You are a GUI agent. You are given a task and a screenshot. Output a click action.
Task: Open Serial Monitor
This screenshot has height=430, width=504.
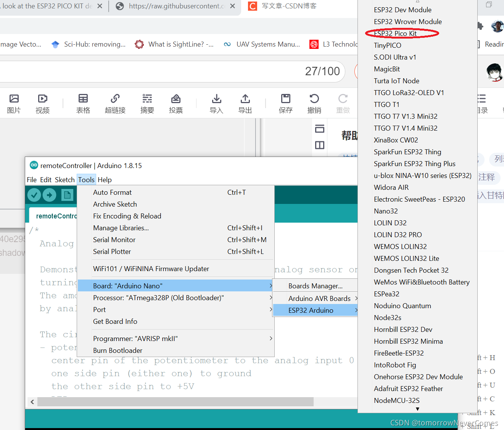(176, 240)
